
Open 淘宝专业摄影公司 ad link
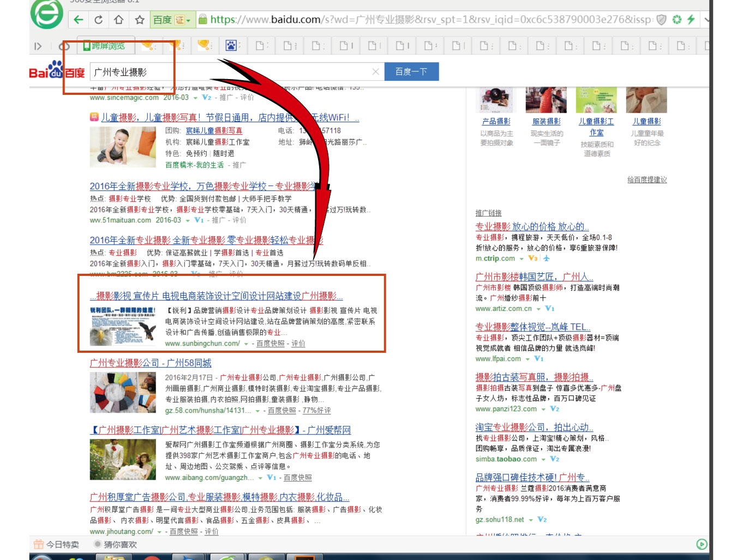pyautogui.click(x=534, y=427)
